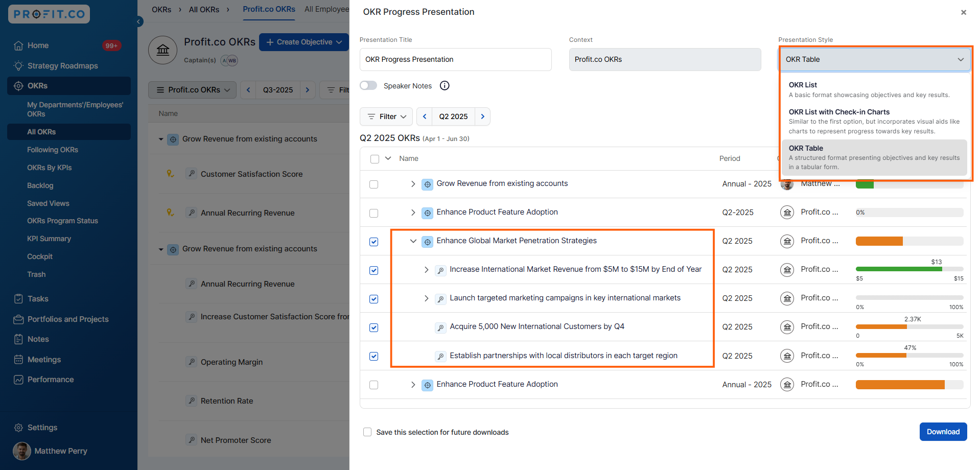Check Enhance Product Feature Adoption Annual checkbox

click(x=374, y=385)
